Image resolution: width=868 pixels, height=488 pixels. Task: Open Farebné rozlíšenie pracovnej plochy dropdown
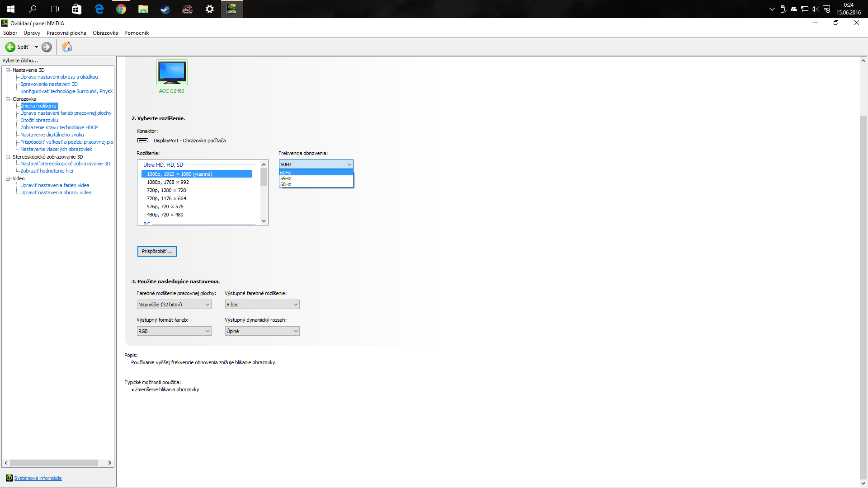pyautogui.click(x=174, y=305)
